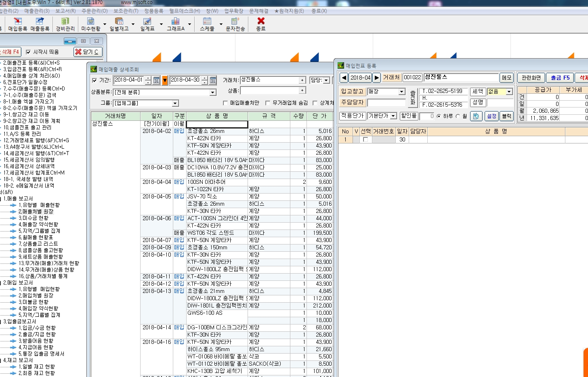
Task: Open the 세액 없음 dropdown
Action: click(x=509, y=92)
